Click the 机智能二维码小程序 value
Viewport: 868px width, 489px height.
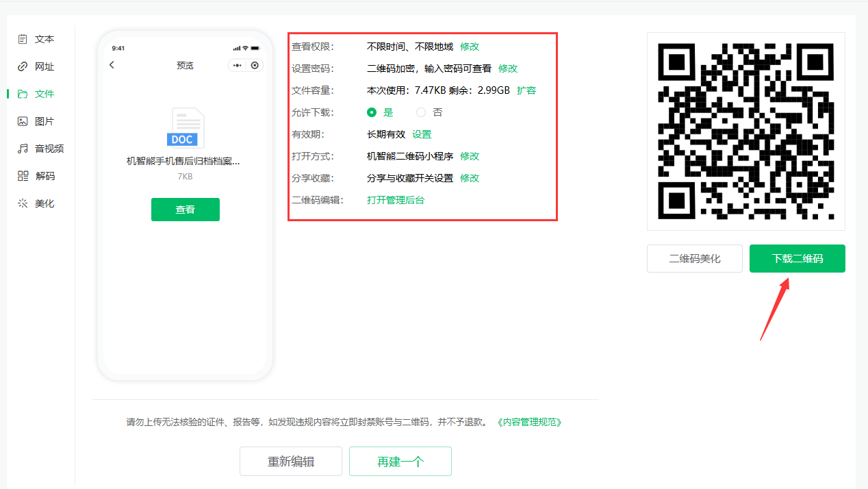(x=410, y=156)
